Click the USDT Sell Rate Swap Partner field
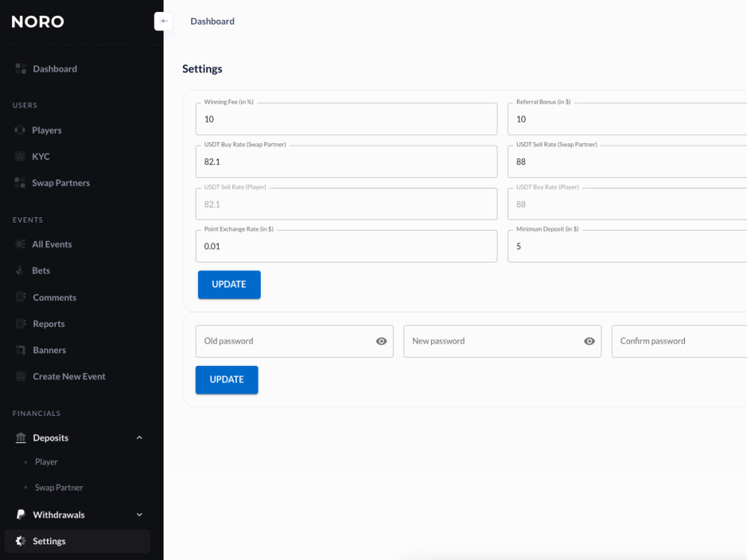The height and width of the screenshot is (560, 747). point(627,161)
